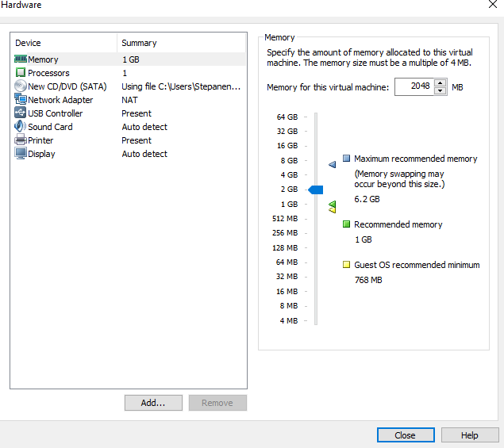Click the NAT summary value
This screenshot has height=448, width=504.
coord(129,100)
